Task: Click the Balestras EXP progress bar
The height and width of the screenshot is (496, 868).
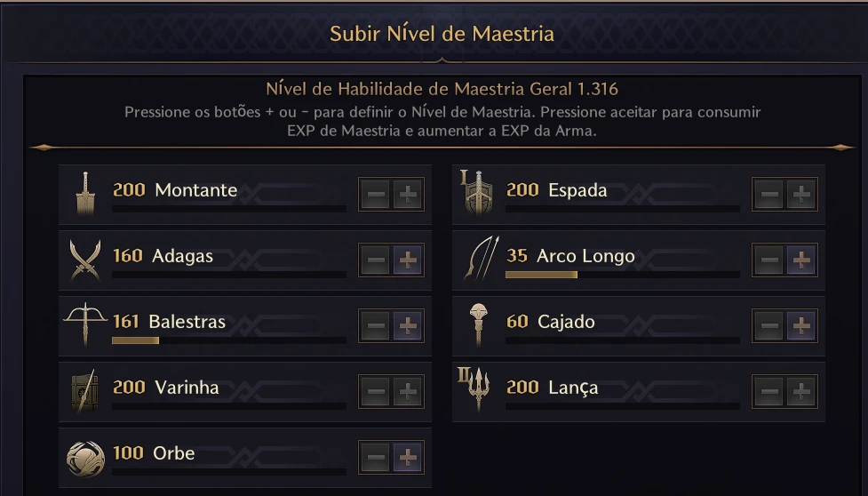Action: click(228, 340)
